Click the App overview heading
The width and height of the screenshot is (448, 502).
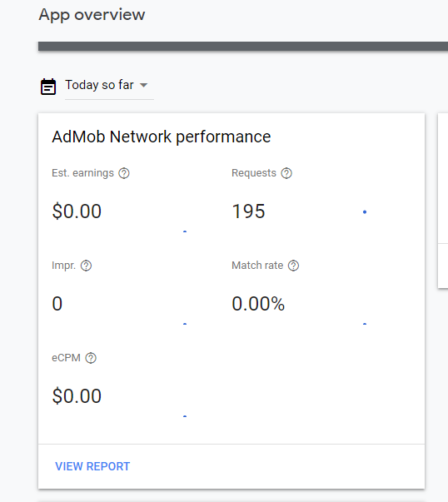(x=92, y=15)
